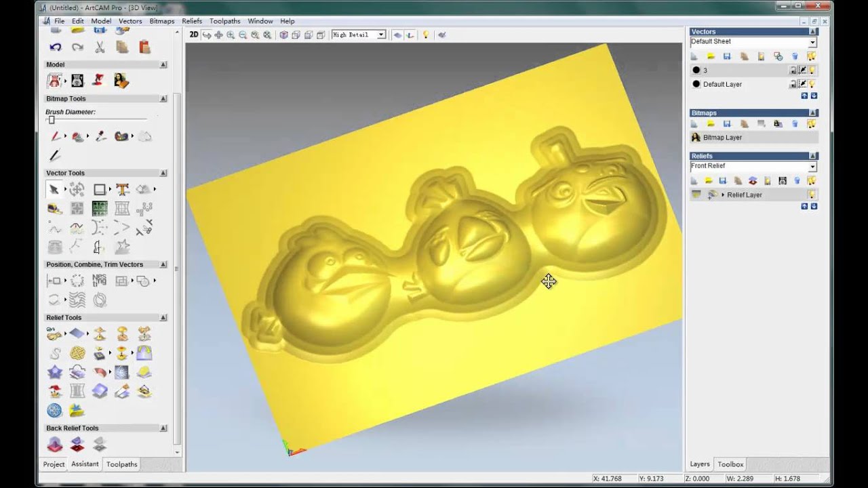Screen dimensions: 868x488
Task: Open the File menu
Action: pos(60,21)
